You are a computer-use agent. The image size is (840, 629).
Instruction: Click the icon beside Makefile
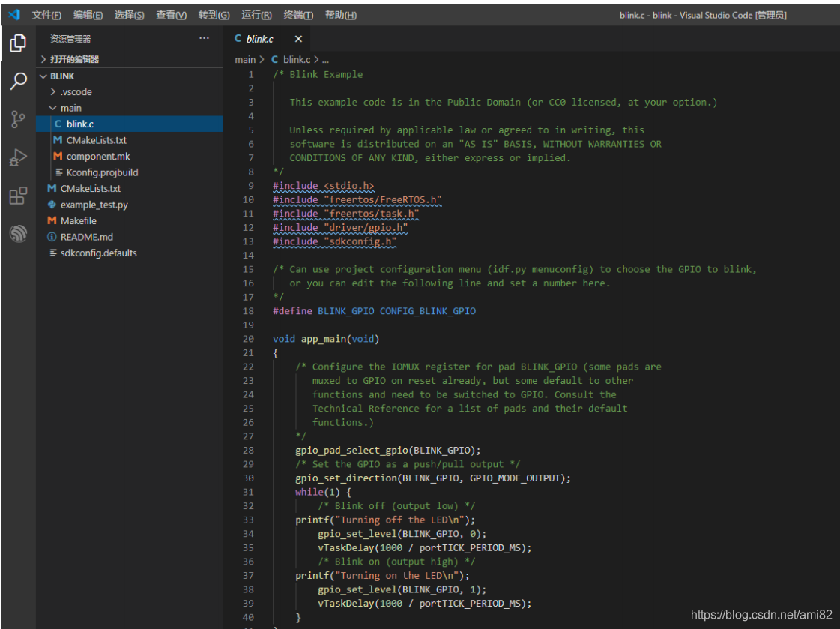[x=52, y=220]
